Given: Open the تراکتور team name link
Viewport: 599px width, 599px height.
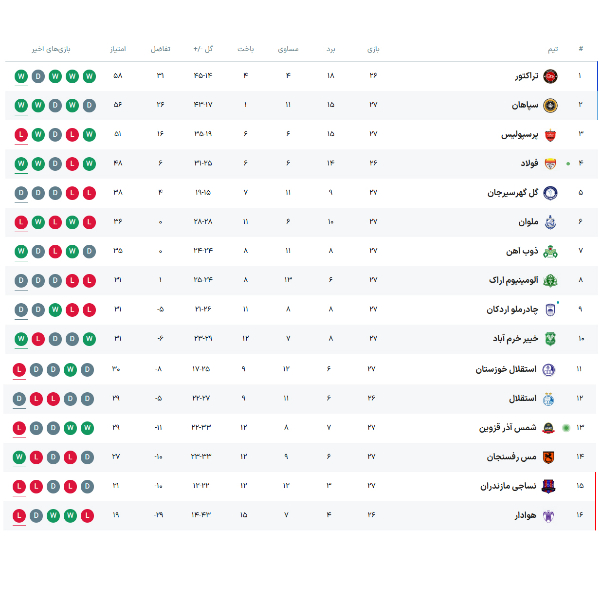Looking at the screenshot, I should (x=526, y=76).
